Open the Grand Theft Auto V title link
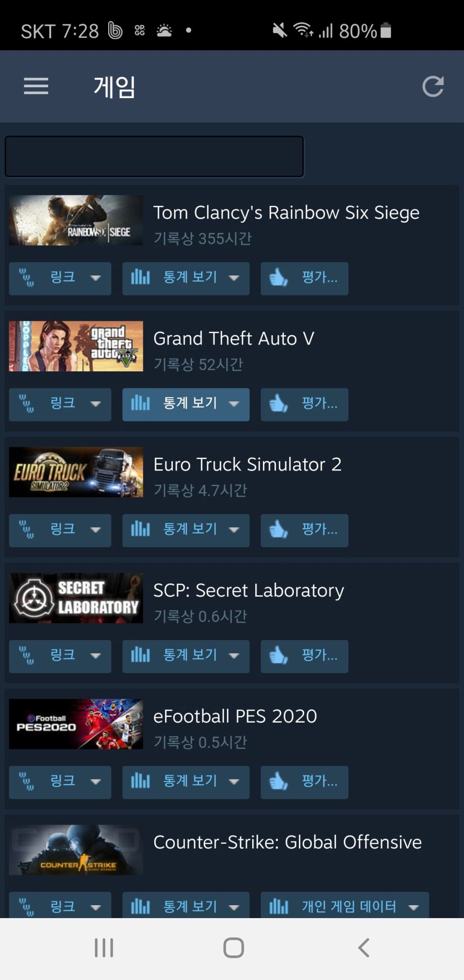This screenshot has height=980, width=464. (234, 338)
